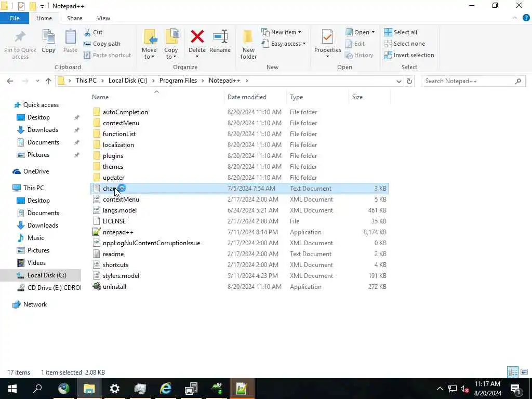
Task: Expand the Delete options arrow
Action: pos(197,57)
